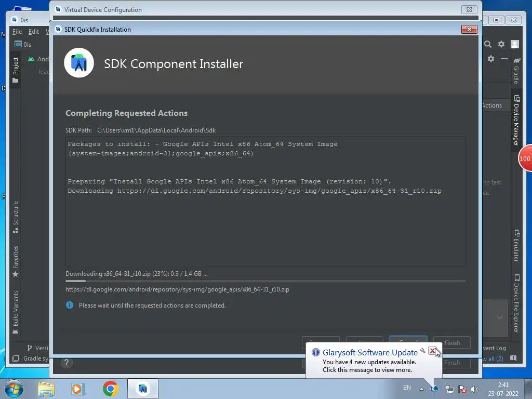Click the Finish button in SDK Quickfix dialog
Screen dimensions: 532x399
[x=452, y=343]
